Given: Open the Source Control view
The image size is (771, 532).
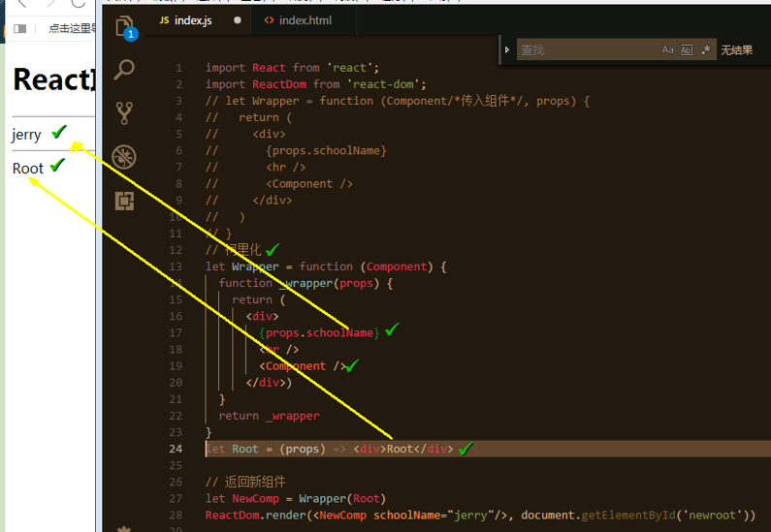Looking at the screenshot, I should click(124, 112).
